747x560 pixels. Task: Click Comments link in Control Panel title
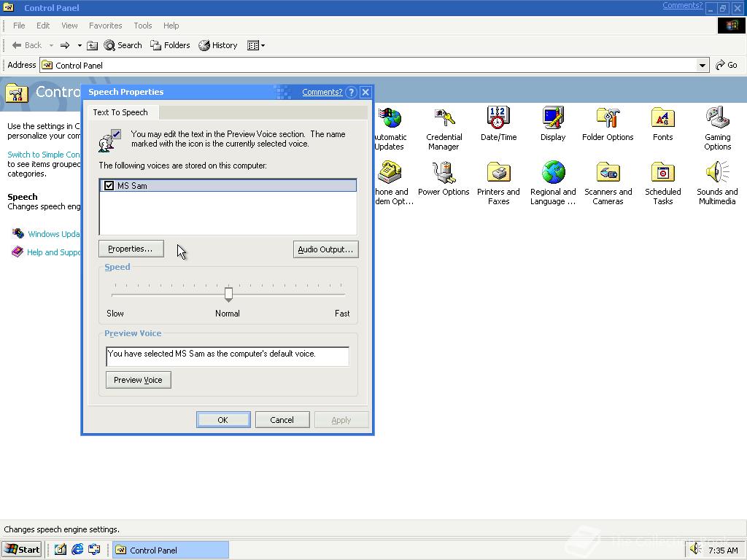click(682, 6)
